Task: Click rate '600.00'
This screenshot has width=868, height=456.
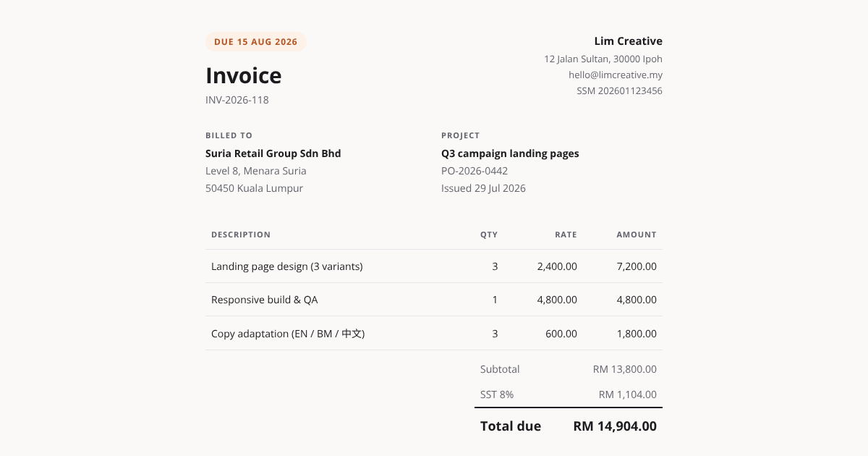Action: tap(561, 334)
